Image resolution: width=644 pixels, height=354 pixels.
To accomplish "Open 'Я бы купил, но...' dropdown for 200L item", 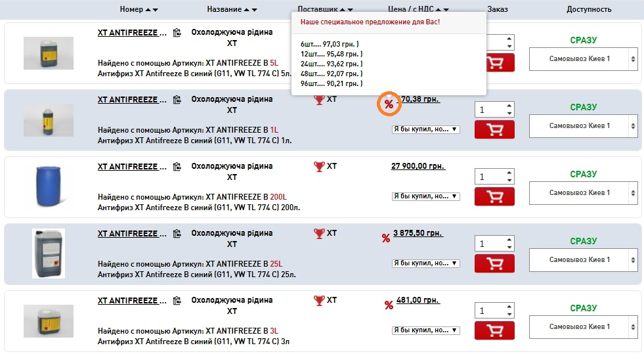I will point(425,196).
